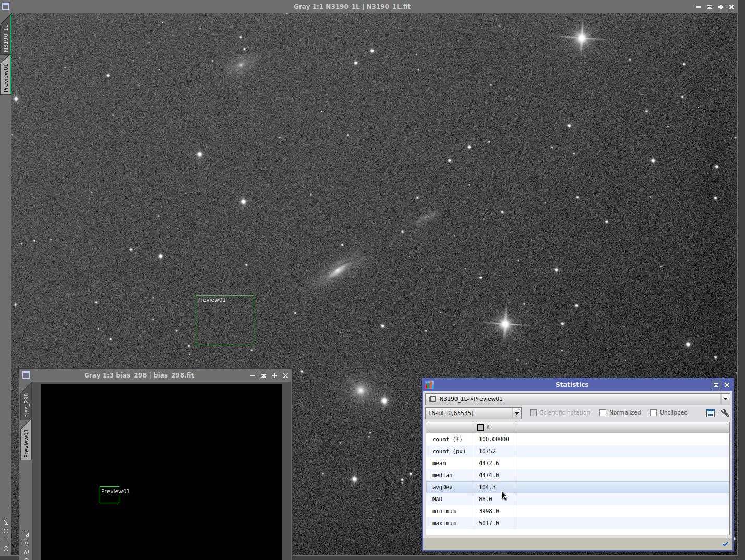The width and height of the screenshot is (745, 560).
Task: Click the bias_298 window menu icon
Action: pyautogui.click(x=26, y=375)
